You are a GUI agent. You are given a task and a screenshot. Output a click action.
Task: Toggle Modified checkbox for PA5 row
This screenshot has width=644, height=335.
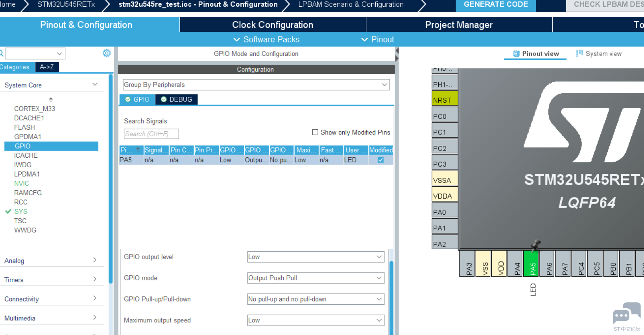point(380,160)
